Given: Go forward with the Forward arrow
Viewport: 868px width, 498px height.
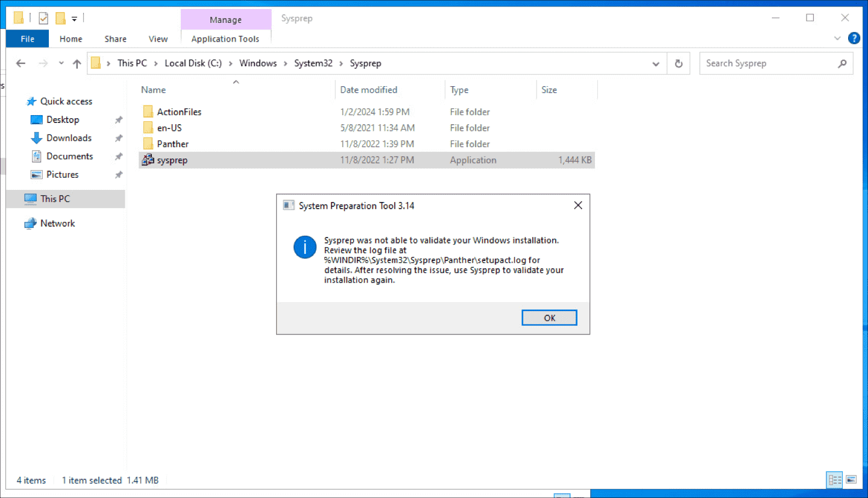Looking at the screenshot, I should click(x=43, y=63).
